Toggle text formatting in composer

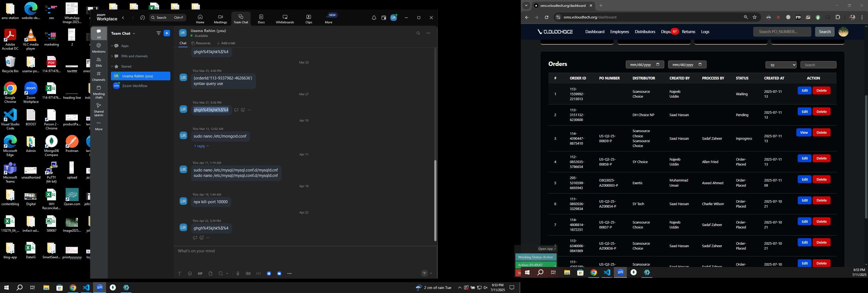[x=180, y=273]
